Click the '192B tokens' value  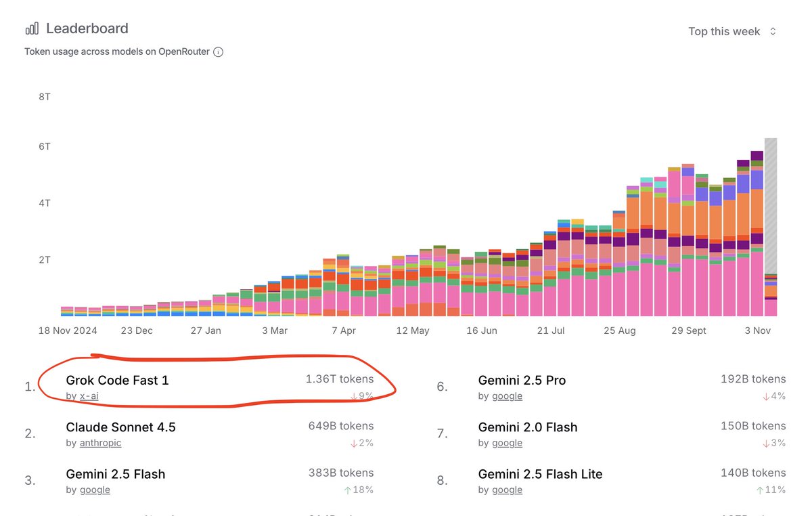point(753,379)
